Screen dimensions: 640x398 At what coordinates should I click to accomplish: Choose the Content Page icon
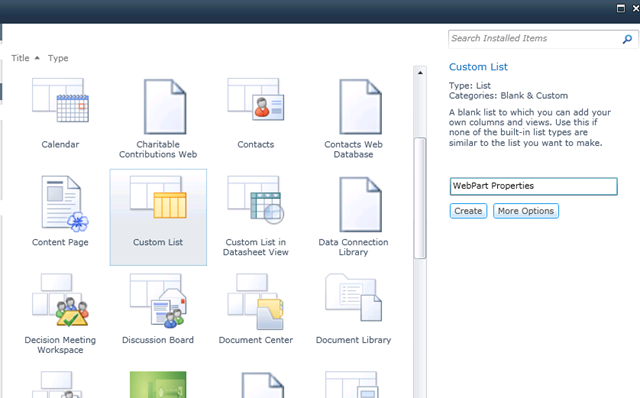click(65, 203)
